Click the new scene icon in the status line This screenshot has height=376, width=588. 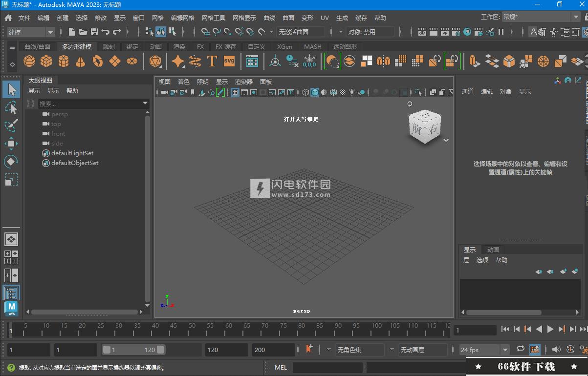[x=72, y=32]
